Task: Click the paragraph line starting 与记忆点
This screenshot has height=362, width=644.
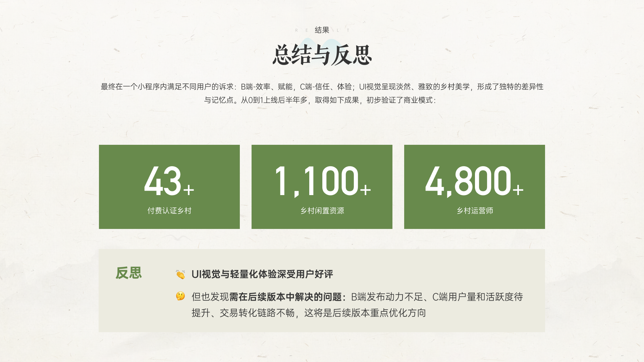Action: pos(320,100)
